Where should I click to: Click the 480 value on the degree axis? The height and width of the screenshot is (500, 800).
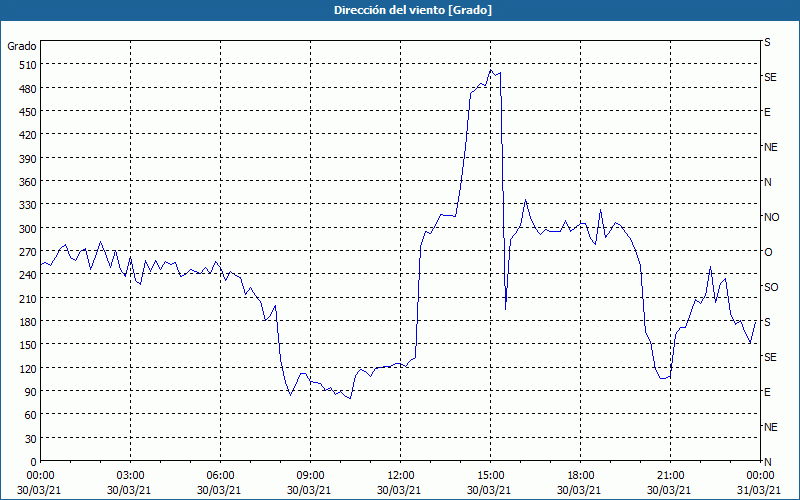pos(28,89)
